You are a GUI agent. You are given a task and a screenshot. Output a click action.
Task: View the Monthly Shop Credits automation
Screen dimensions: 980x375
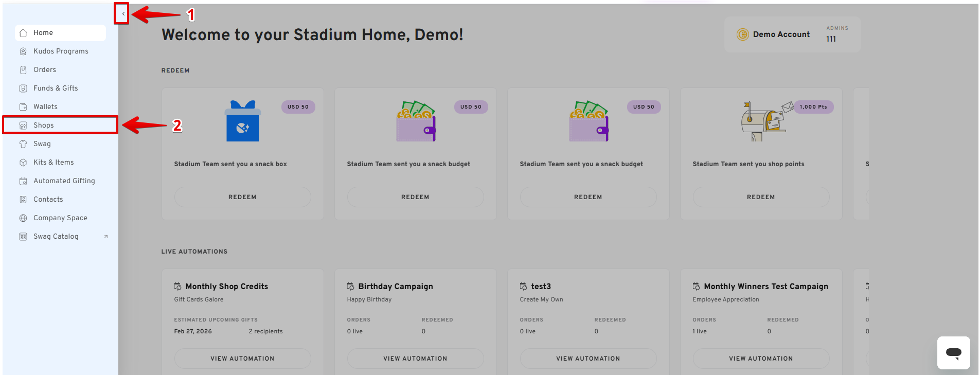point(242,359)
